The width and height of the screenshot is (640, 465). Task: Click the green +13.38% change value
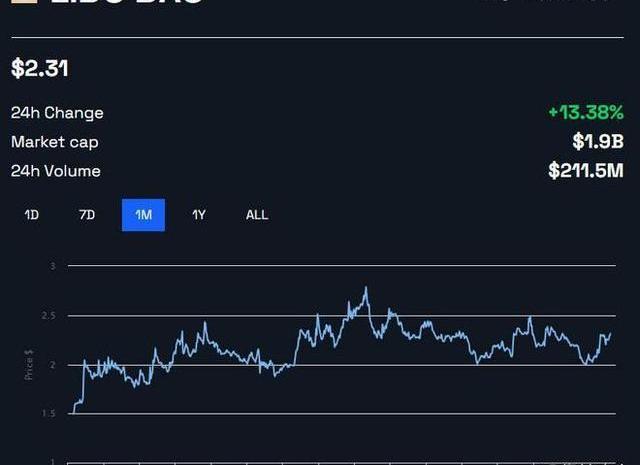point(585,113)
